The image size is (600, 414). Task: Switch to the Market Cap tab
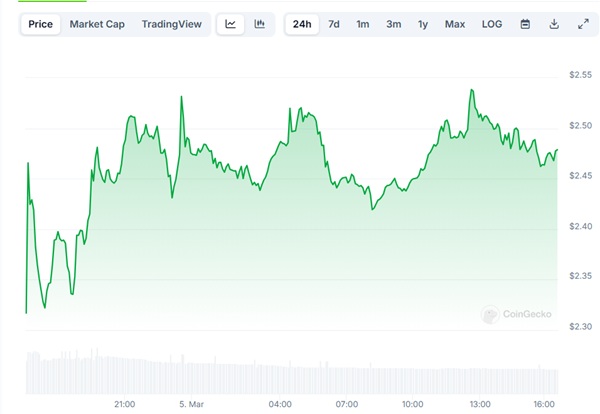[x=97, y=24]
